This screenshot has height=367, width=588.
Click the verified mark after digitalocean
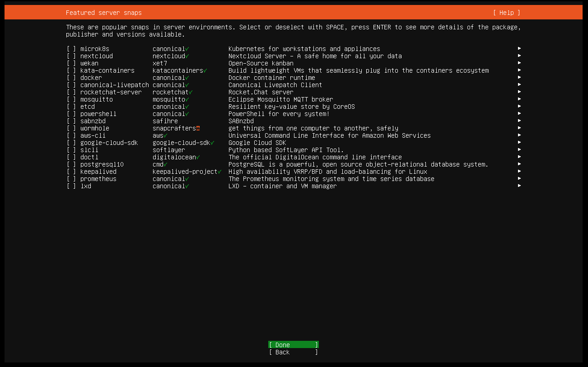coord(198,157)
